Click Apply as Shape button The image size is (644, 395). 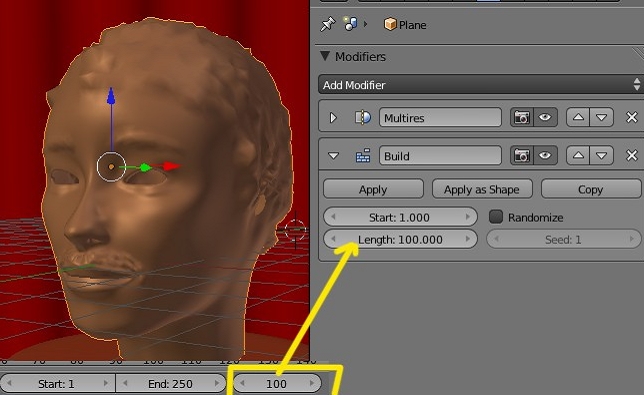click(482, 189)
